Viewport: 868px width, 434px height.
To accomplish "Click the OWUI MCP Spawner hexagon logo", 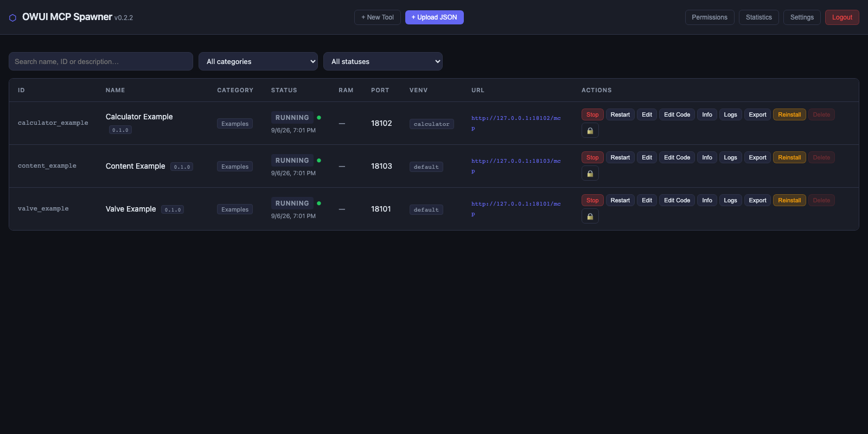I will click(12, 18).
